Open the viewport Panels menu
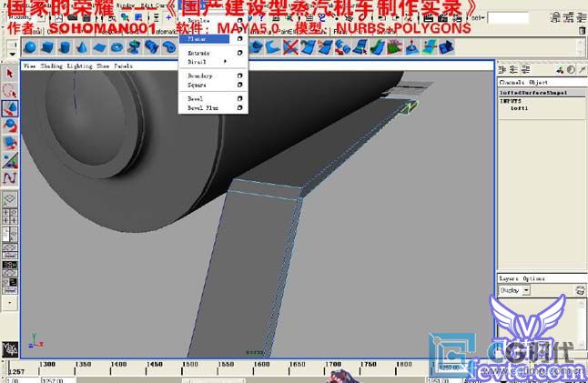The image size is (588, 383). coord(124,66)
